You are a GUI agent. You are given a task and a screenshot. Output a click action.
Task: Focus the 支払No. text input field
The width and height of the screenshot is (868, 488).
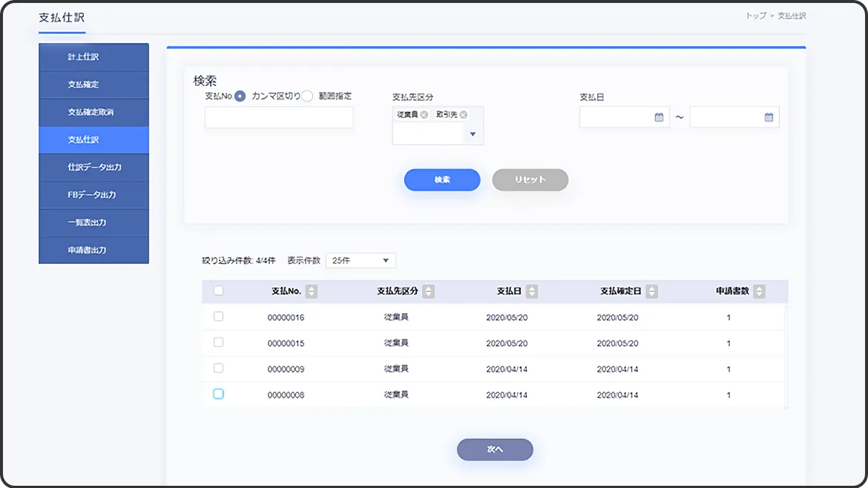279,117
